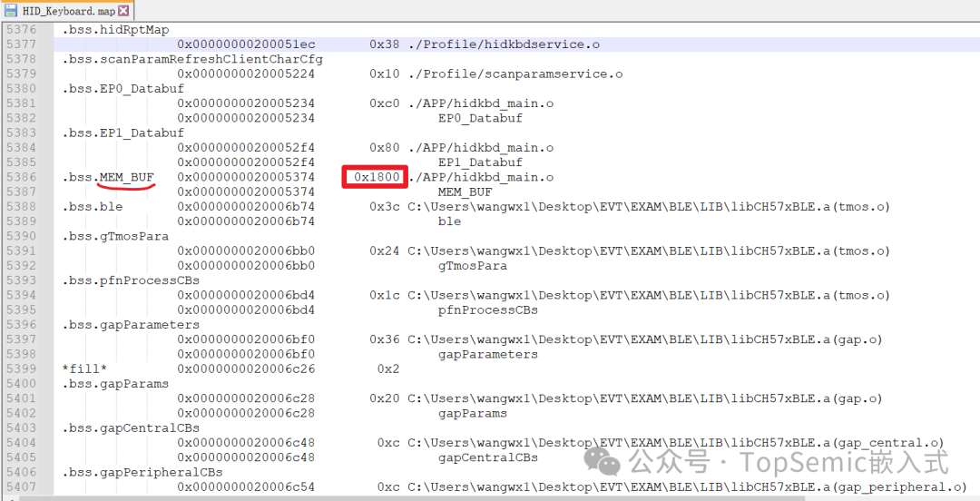Click the .bss.pfnProcessCBs section line
Image resolution: width=980 pixels, height=501 pixels.
[x=131, y=280]
